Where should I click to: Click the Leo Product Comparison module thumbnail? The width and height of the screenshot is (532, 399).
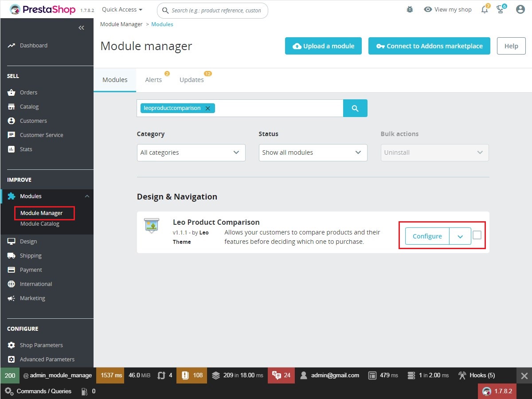152,226
